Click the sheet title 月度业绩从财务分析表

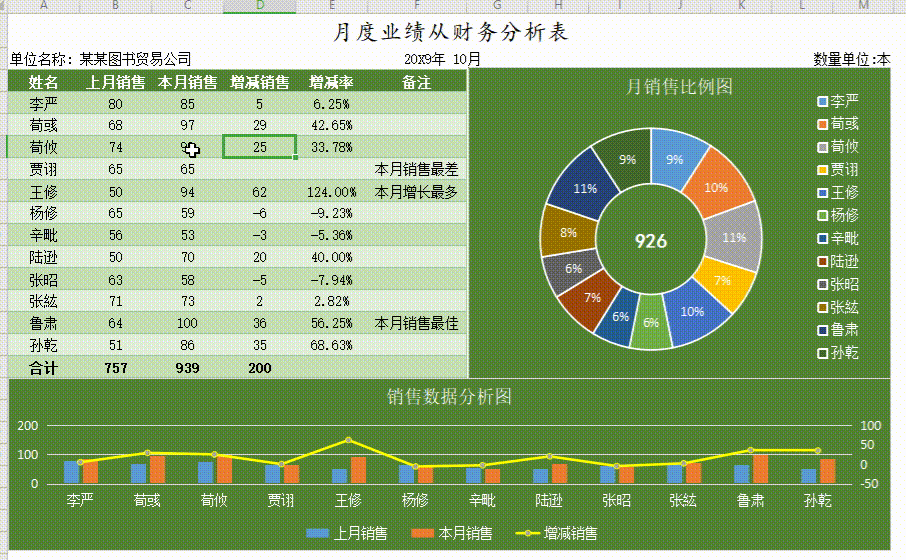[451, 32]
